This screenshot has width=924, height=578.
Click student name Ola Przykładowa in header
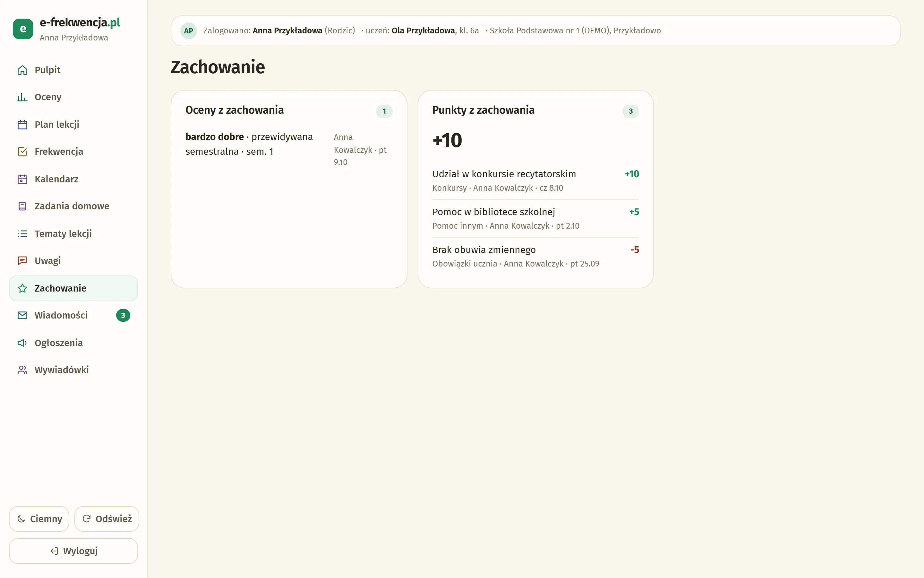click(x=423, y=31)
